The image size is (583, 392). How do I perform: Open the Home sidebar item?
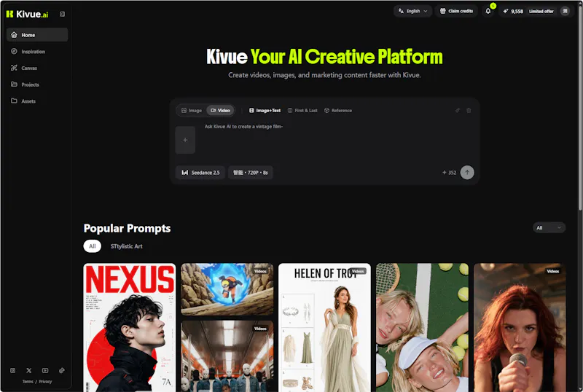coord(37,34)
